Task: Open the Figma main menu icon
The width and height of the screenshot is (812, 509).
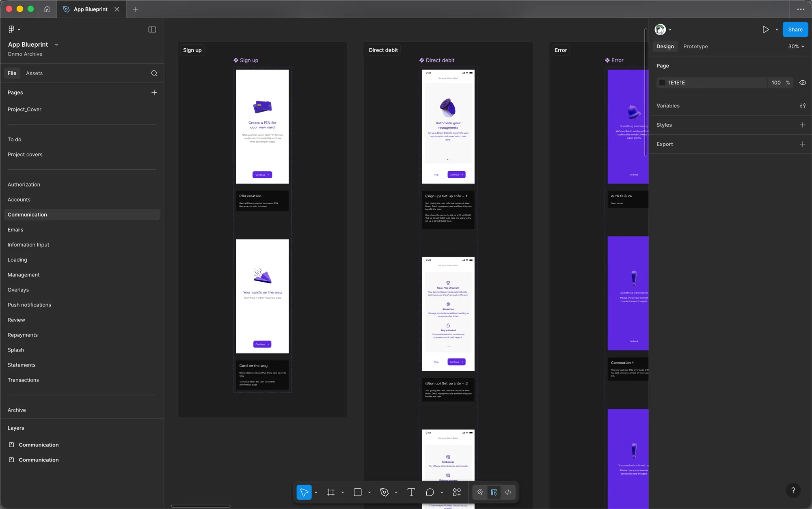Action: point(11,29)
